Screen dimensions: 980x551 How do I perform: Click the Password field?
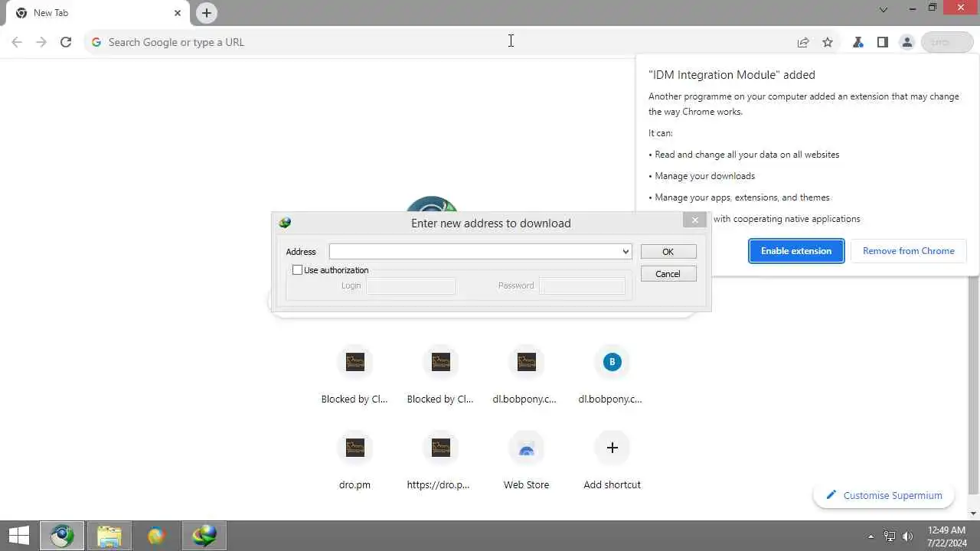click(x=582, y=285)
